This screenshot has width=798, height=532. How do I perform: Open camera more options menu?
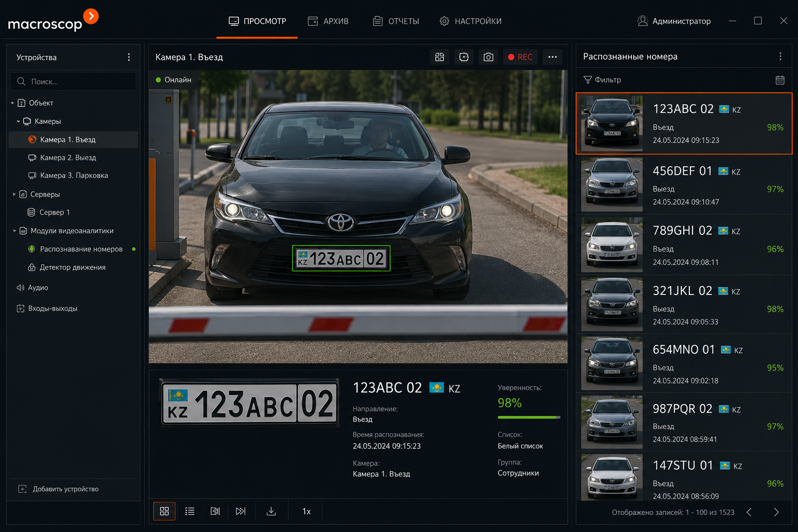(x=552, y=57)
